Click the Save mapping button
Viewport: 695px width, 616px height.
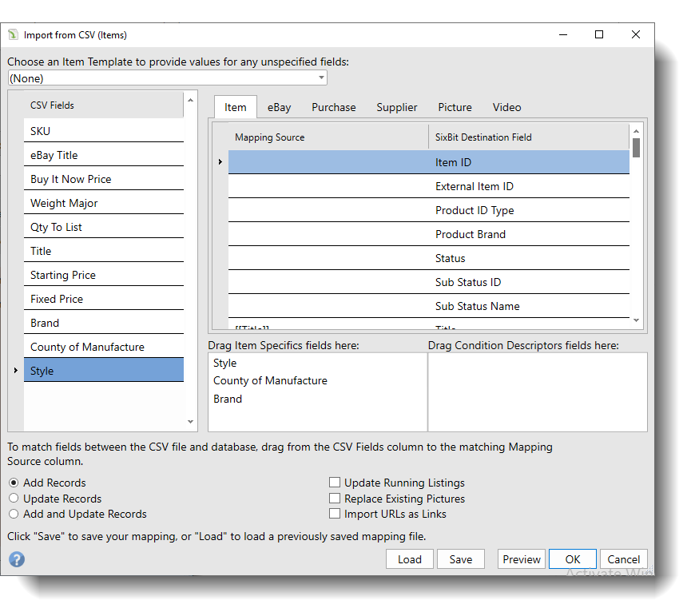pyautogui.click(x=461, y=559)
